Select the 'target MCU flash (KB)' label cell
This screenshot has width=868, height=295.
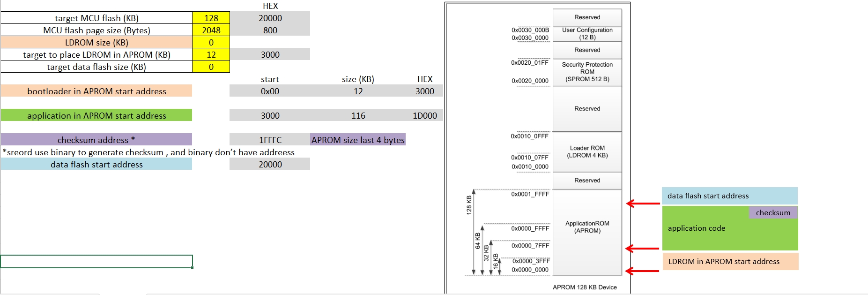tap(96, 18)
